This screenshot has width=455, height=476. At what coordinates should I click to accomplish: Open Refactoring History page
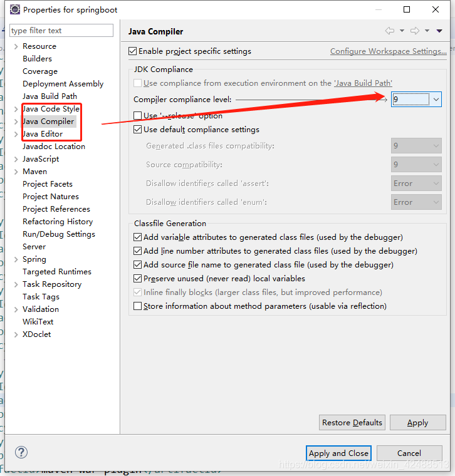tap(58, 222)
